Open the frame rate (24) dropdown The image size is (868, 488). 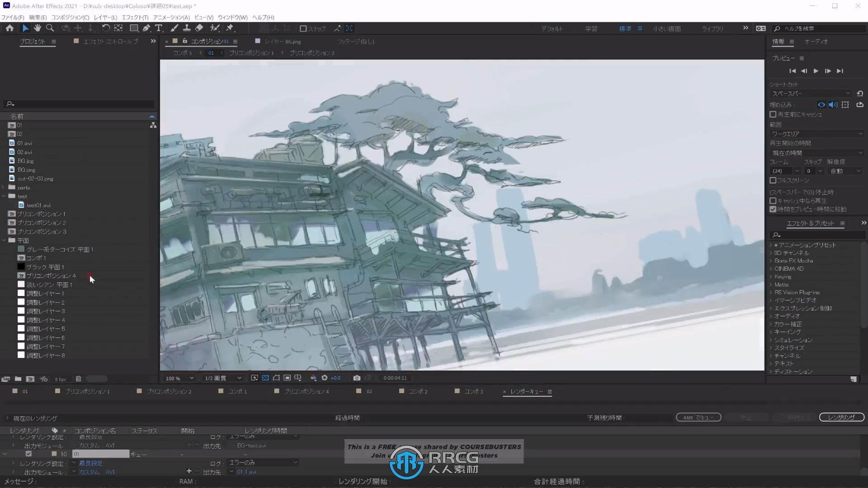[785, 171]
